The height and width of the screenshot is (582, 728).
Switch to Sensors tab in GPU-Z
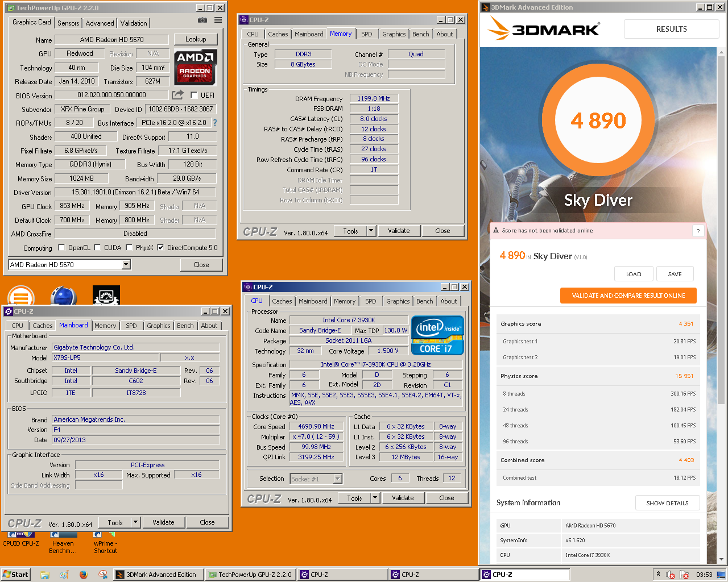[x=68, y=23]
